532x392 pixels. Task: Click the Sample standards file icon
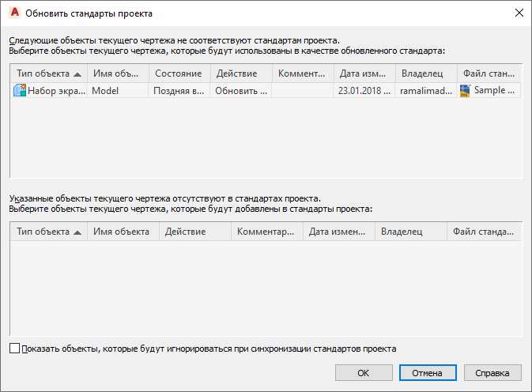pyautogui.click(x=465, y=91)
